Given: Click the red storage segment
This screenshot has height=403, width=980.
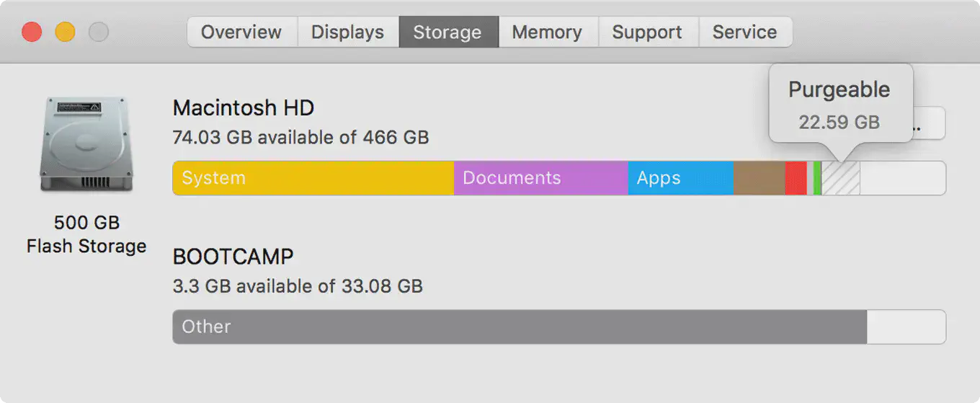Looking at the screenshot, I should tap(796, 178).
